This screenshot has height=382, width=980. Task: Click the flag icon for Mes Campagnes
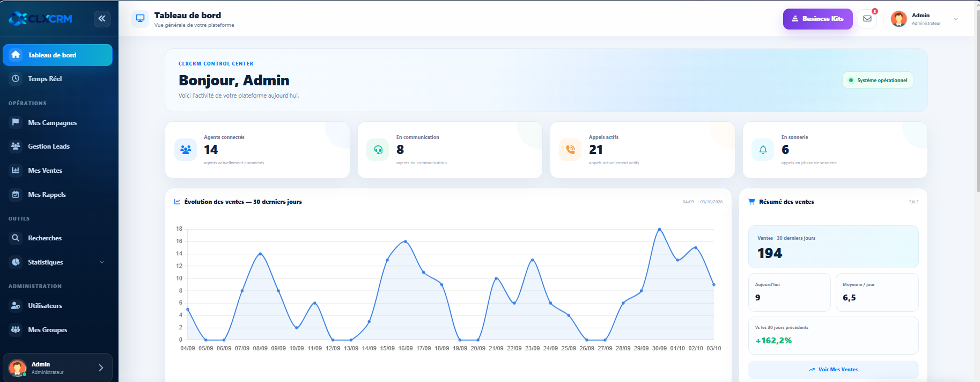tap(16, 122)
